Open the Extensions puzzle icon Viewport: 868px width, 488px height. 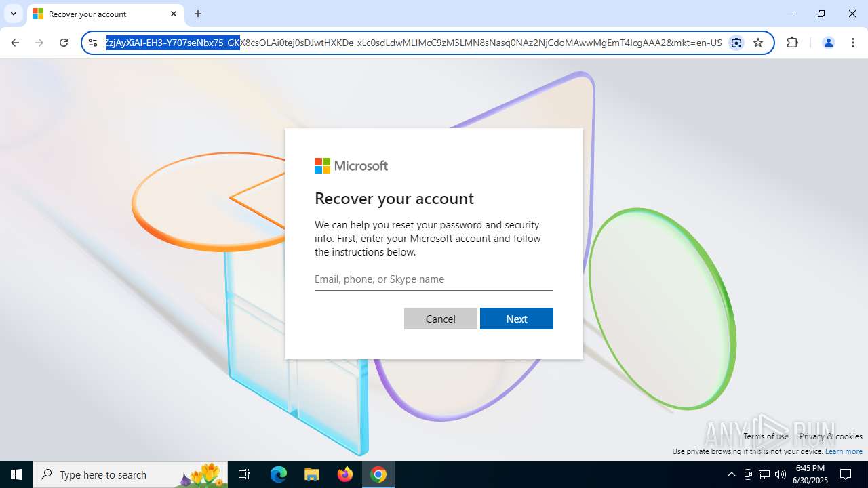click(792, 43)
